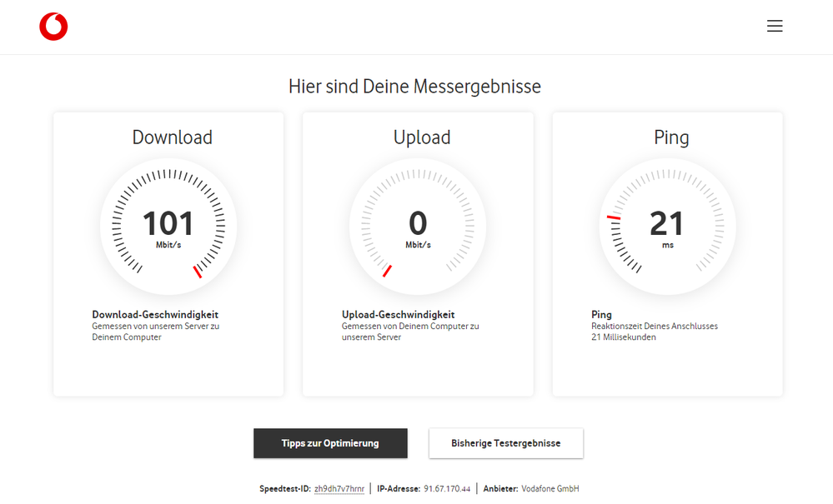
Task: Click the Ping speedometer gauge
Action: [x=667, y=226]
